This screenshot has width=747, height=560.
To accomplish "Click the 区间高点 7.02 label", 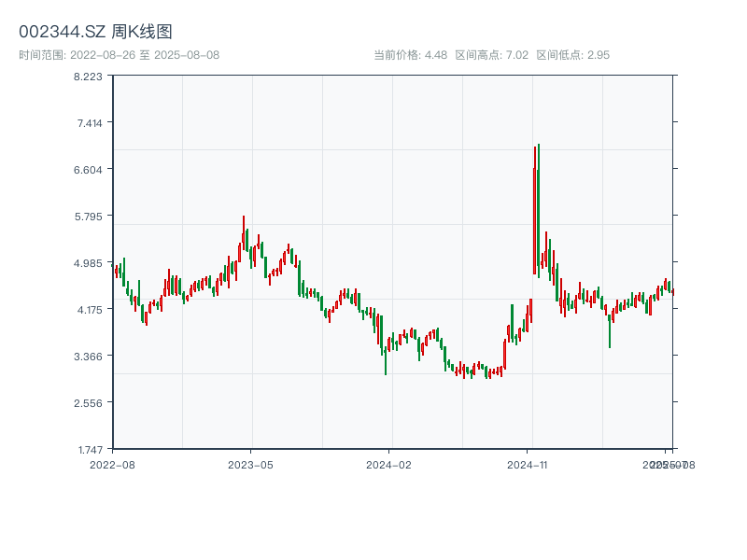I will point(491,55).
